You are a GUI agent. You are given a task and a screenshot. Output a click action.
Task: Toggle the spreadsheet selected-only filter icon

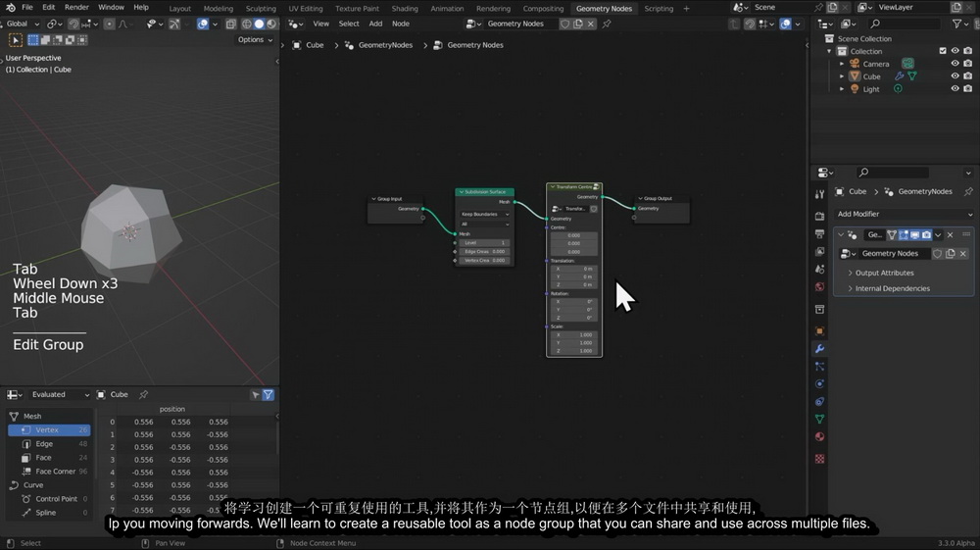[x=256, y=394]
